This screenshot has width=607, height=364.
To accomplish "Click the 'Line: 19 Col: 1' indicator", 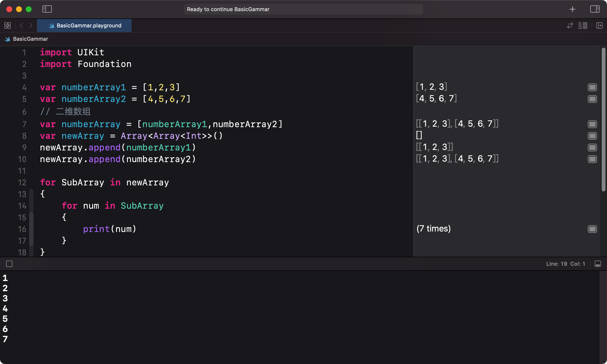I will 565,264.
